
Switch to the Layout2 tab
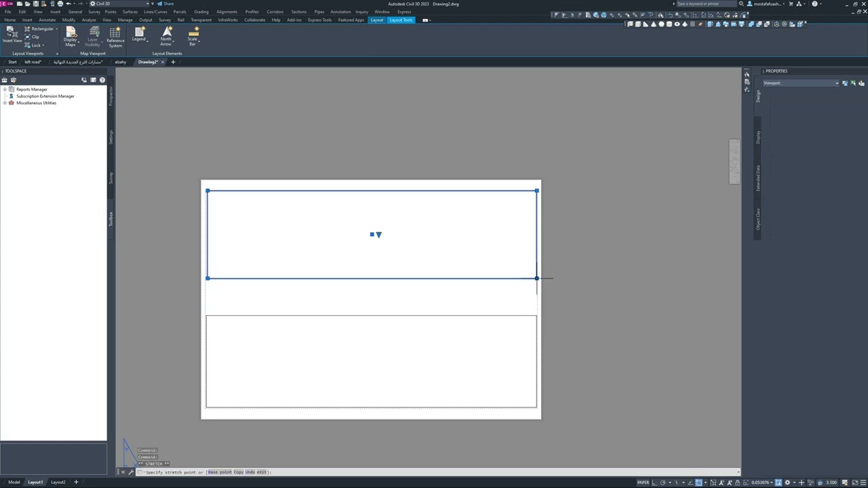click(58, 482)
